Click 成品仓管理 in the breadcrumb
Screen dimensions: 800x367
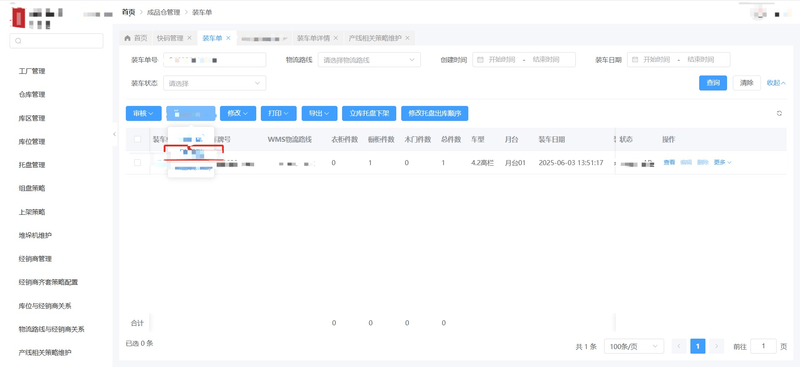[163, 12]
